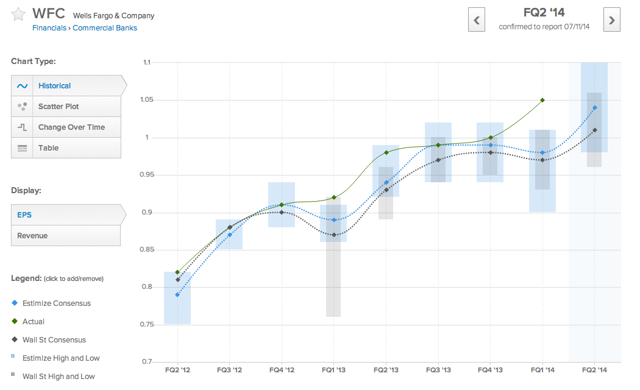Open the Financials sector link

point(49,28)
